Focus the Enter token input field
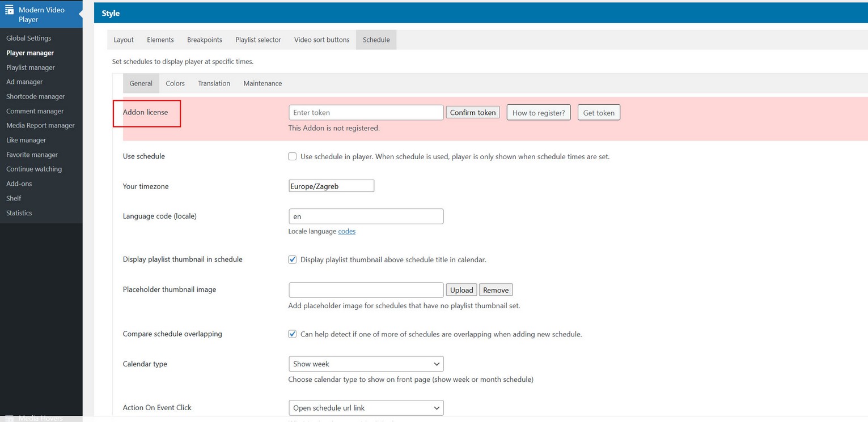This screenshot has width=868, height=422. click(366, 113)
